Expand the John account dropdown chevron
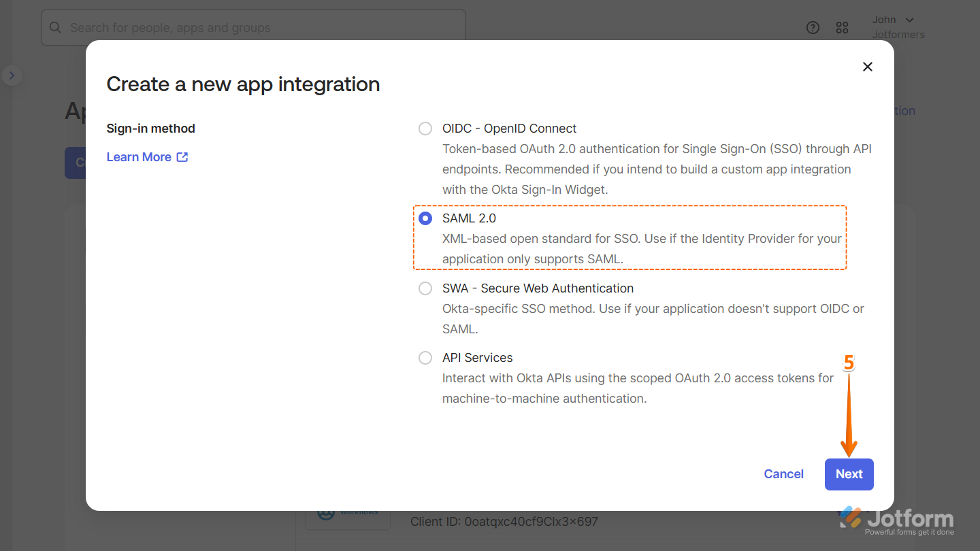This screenshot has height=551, width=980. point(909,20)
